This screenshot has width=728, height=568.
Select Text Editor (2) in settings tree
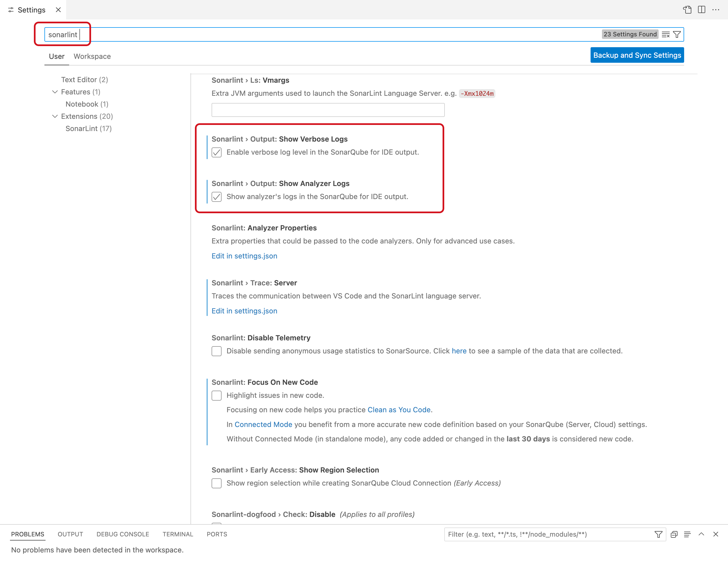(x=85, y=80)
